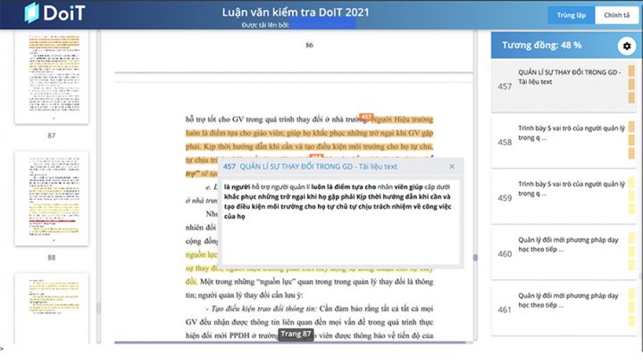Click yellow color bars beside source 460
This screenshot has width=643, height=364.
click(631, 252)
